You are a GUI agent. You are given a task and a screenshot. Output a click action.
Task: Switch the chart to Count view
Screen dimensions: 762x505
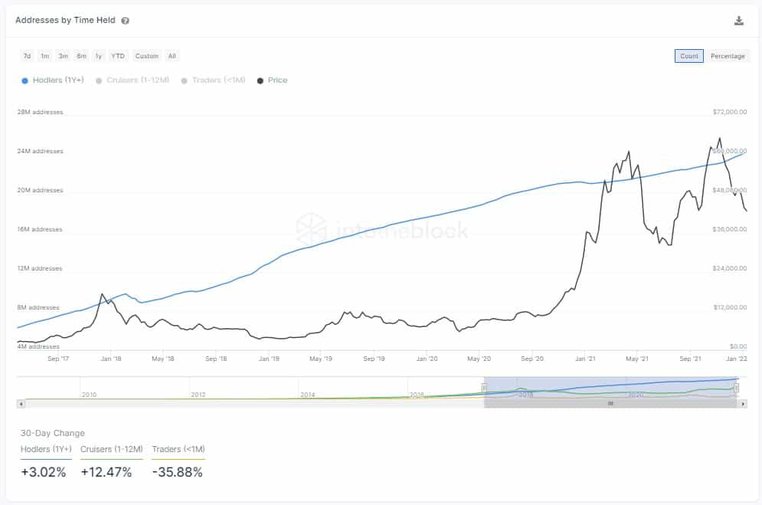pyautogui.click(x=689, y=56)
